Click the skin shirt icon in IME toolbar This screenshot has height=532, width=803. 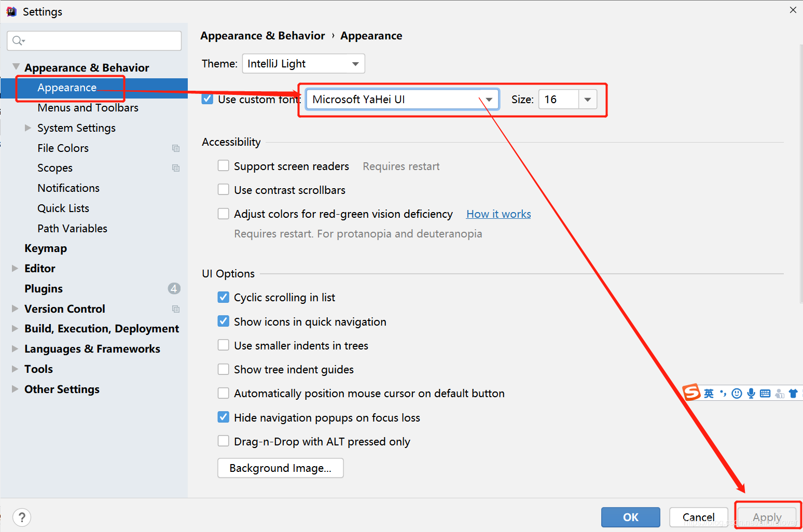pyautogui.click(x=793, y=394)
